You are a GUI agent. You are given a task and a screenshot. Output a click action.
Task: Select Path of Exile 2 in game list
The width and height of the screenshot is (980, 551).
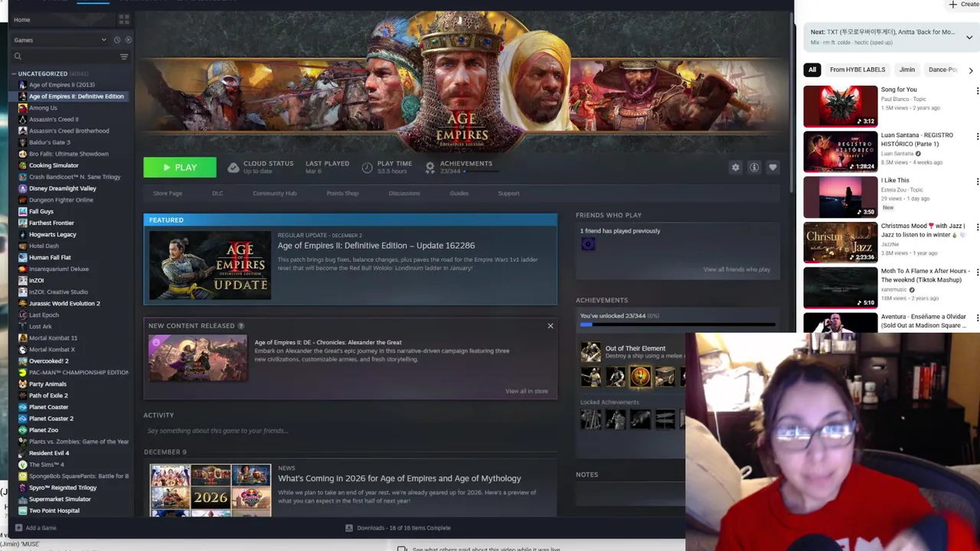pyautogui.click(x=48, y=395)
